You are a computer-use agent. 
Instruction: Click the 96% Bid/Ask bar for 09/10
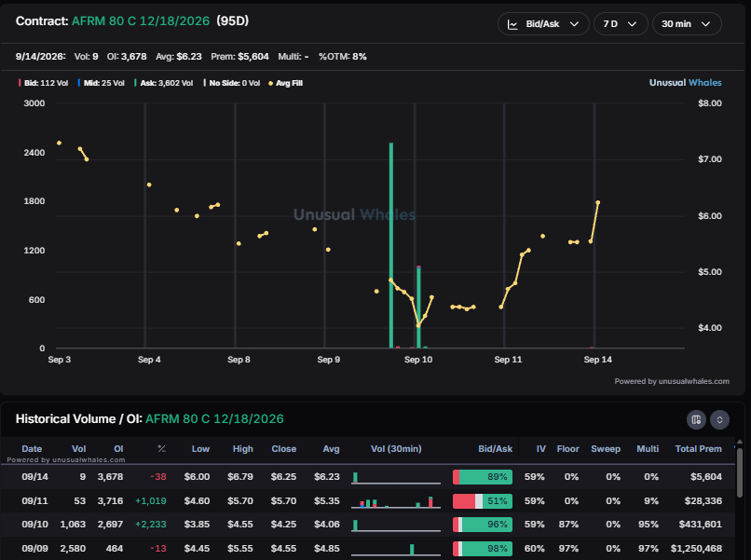tap(483, 525)
